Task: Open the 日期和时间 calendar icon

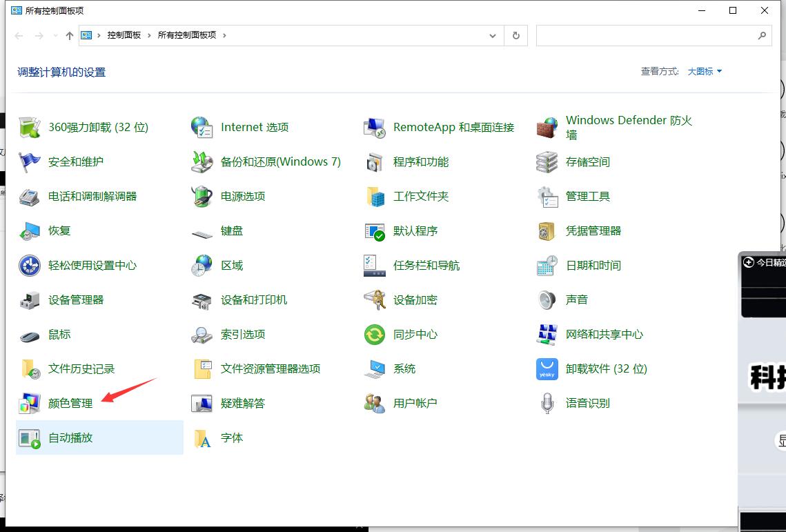Action: pos(547,266)
